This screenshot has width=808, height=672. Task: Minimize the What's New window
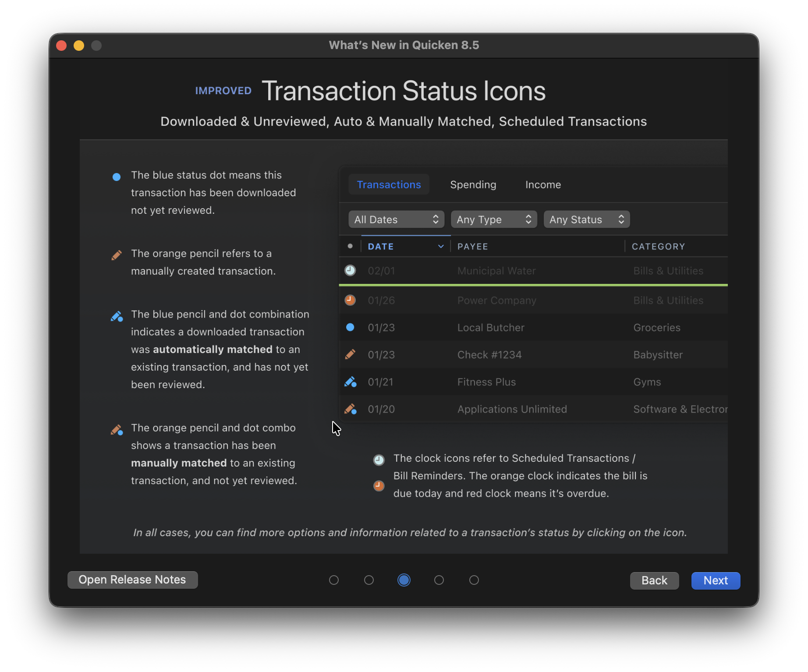[x=79, y=46]
